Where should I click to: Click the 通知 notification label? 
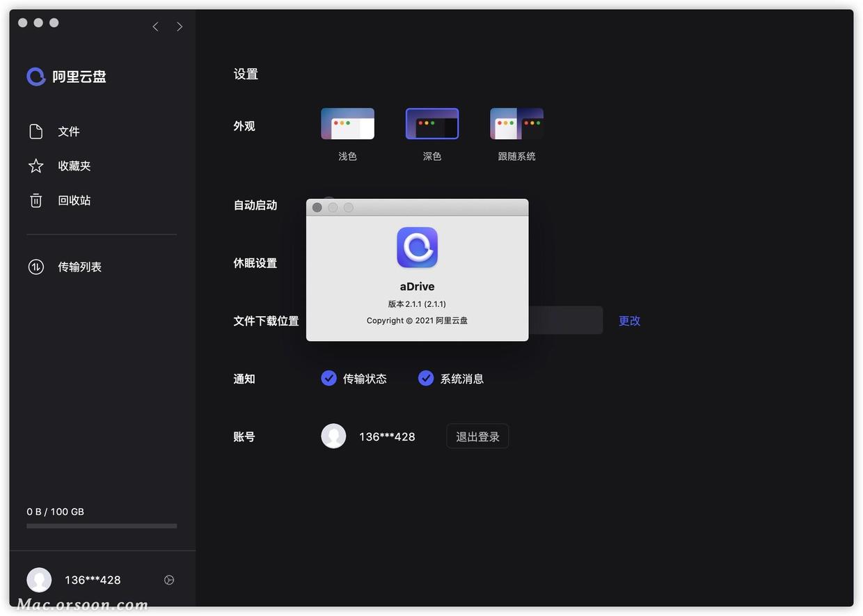(244, 379)
